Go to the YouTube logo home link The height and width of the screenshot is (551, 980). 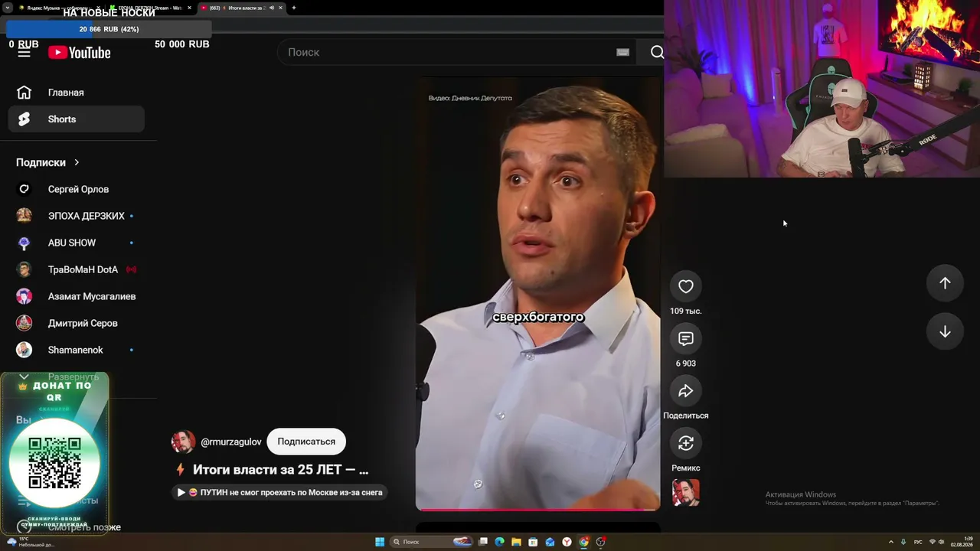click(x=80, y=52)
